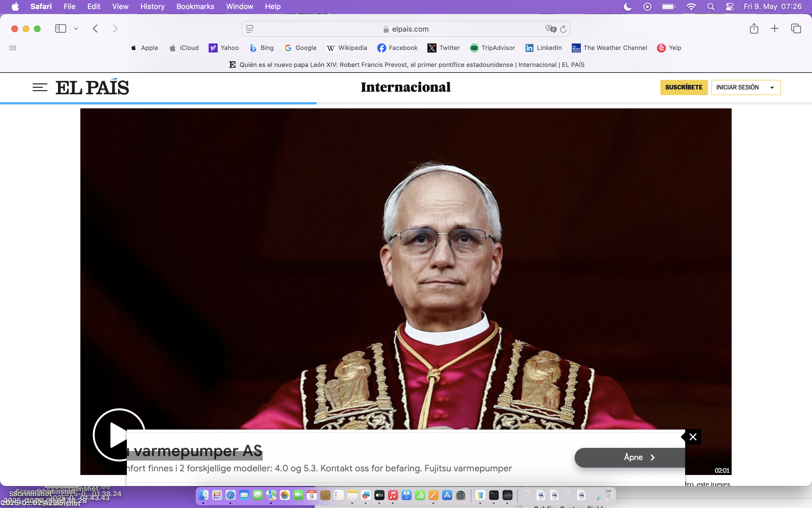
Task: Click the SUSCRÍBETE button
Action: pos(684,87)
